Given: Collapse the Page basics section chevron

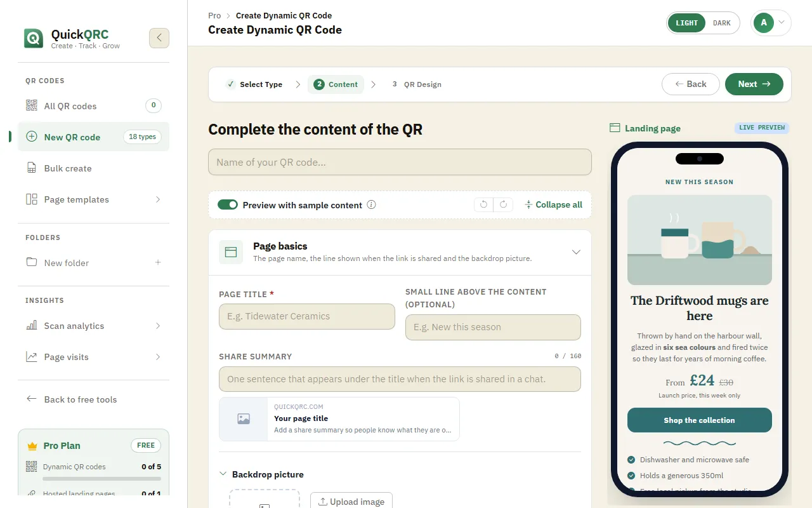Looking at the screenshot, I should pos(576,252).
